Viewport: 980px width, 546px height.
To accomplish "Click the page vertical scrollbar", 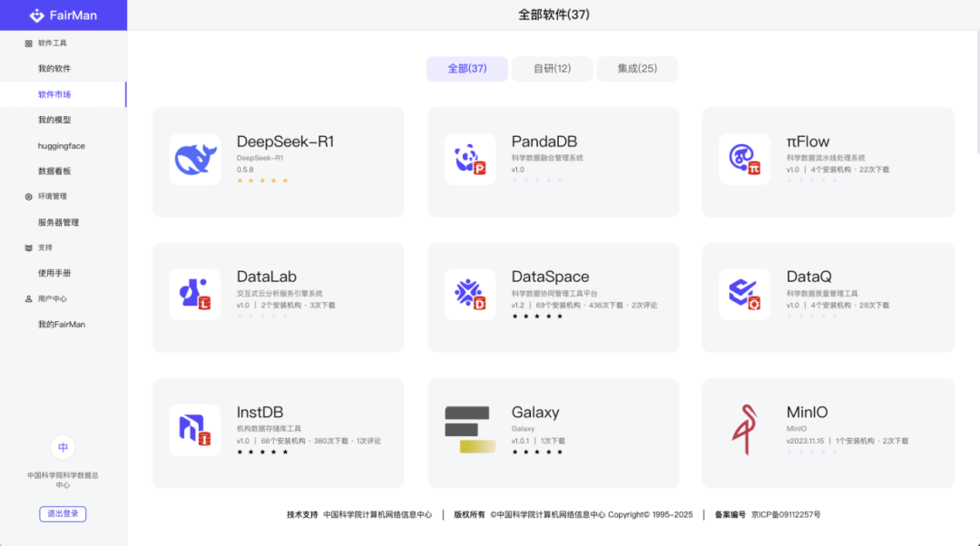I will 977,93.
